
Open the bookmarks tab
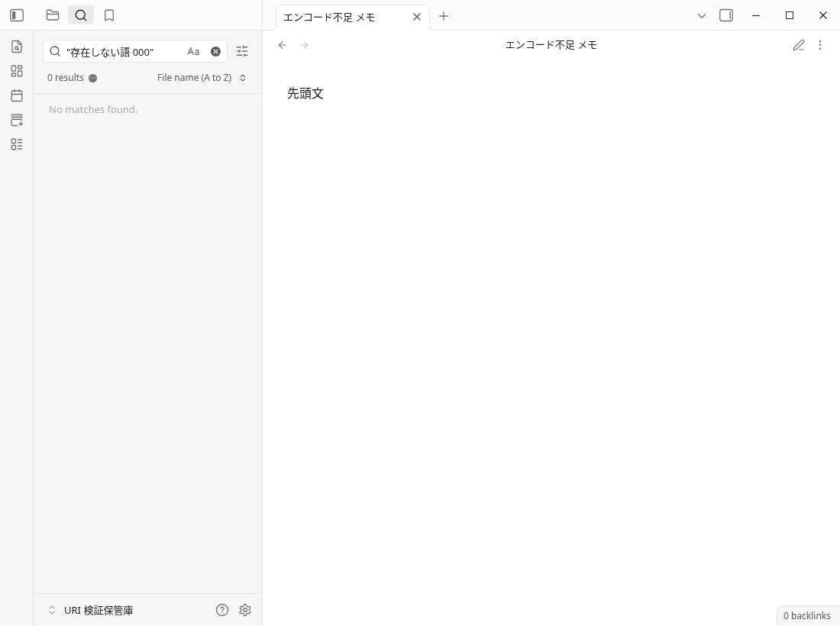coord(109,15)
